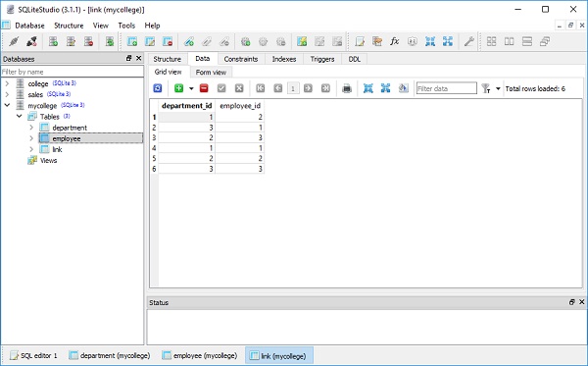Go to the next data page

point(308,88)
